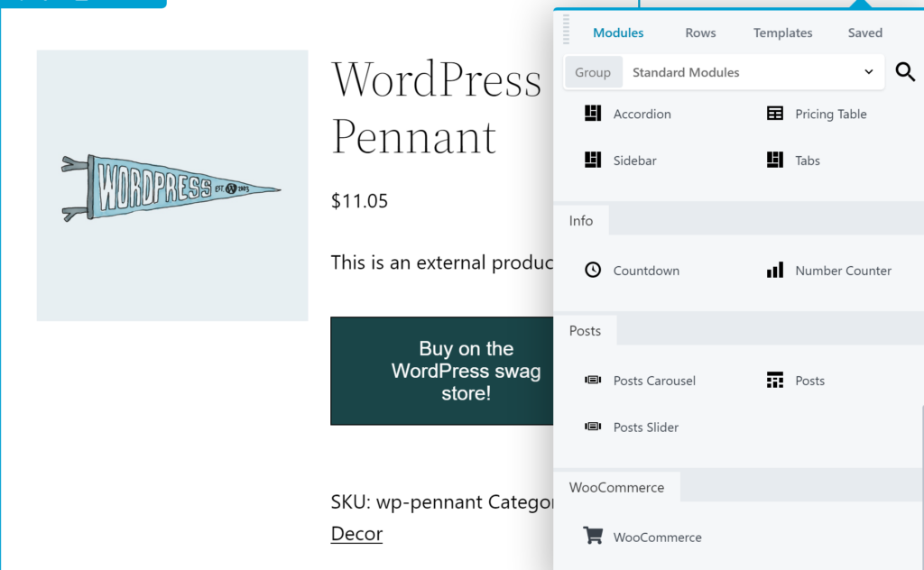Select the Tabs module
The height and width of the screenshot is (570, 924).
click(806, 160)
